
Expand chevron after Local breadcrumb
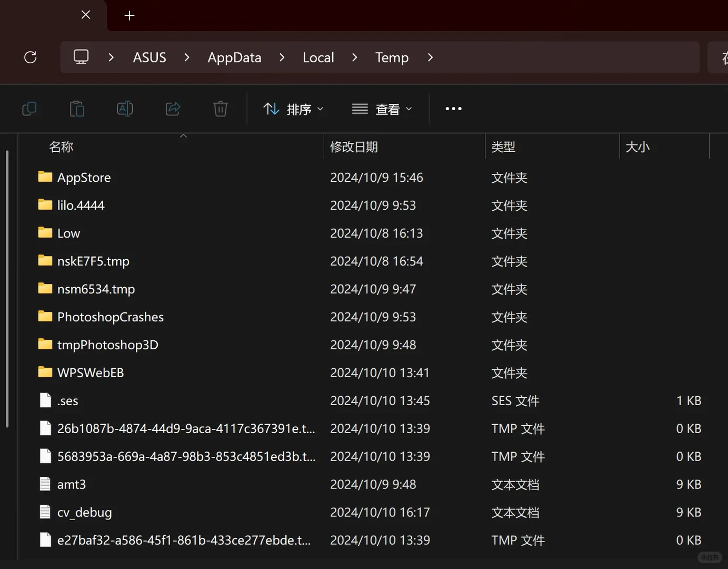355,57
